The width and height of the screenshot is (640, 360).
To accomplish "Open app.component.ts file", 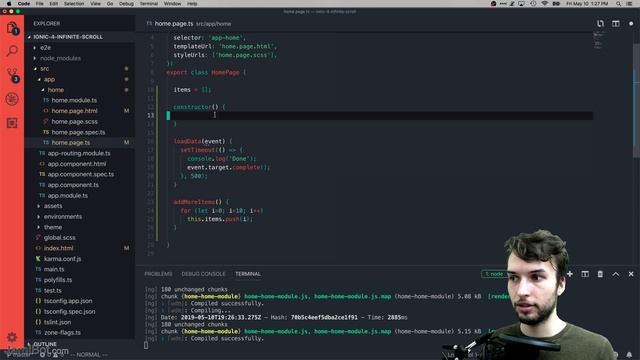I will 73,185.
